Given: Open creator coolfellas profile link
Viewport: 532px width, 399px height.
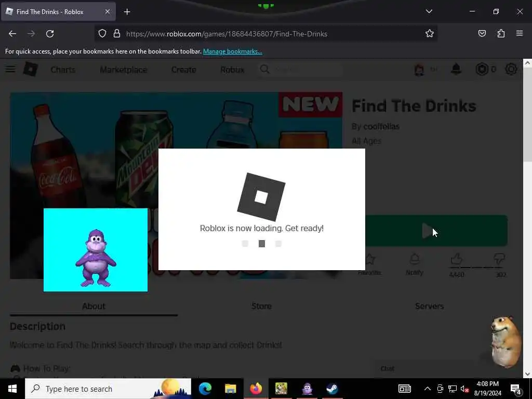Looking at the screenshot, I should tap(381, 127).
